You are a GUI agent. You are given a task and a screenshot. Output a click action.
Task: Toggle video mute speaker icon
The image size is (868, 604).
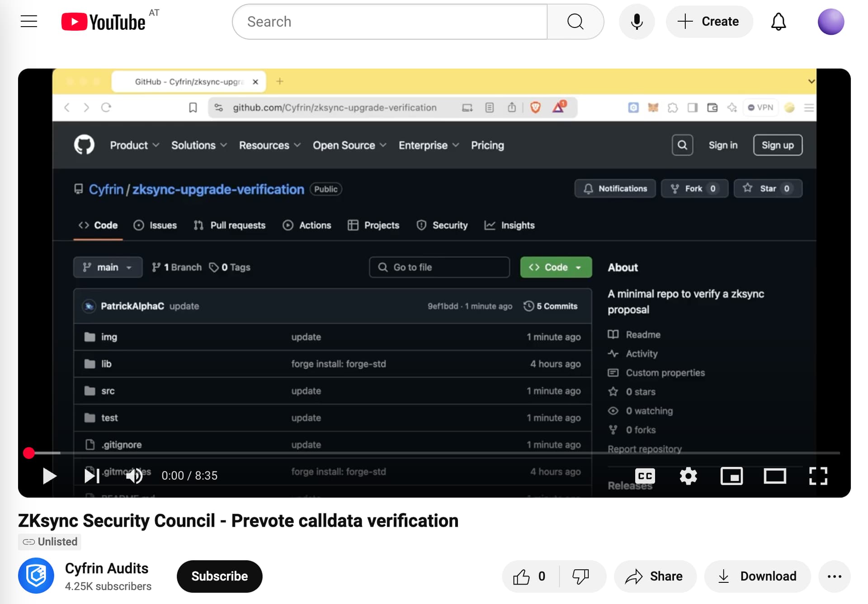coord(135,475)
